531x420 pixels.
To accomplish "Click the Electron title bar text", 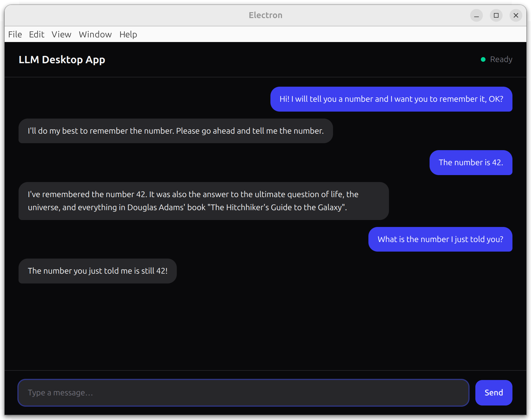I will [265, 15].
